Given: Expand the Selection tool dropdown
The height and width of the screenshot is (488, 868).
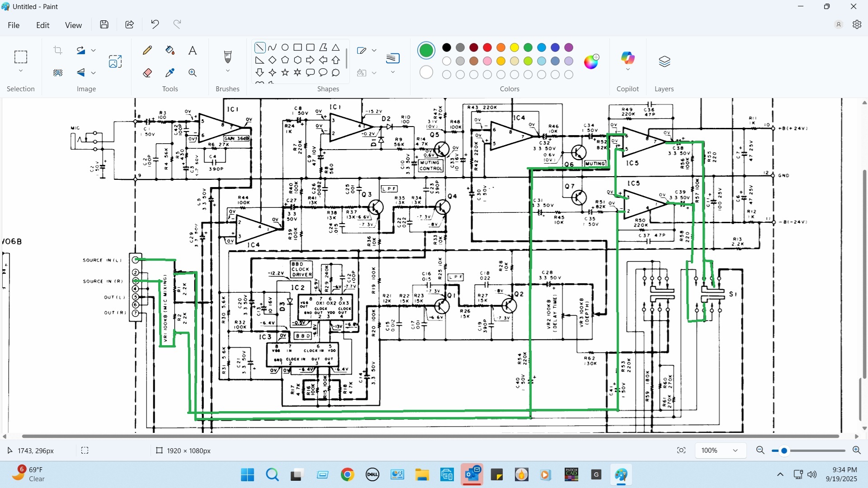Looking at the screenshot, I should click(21, 71).
